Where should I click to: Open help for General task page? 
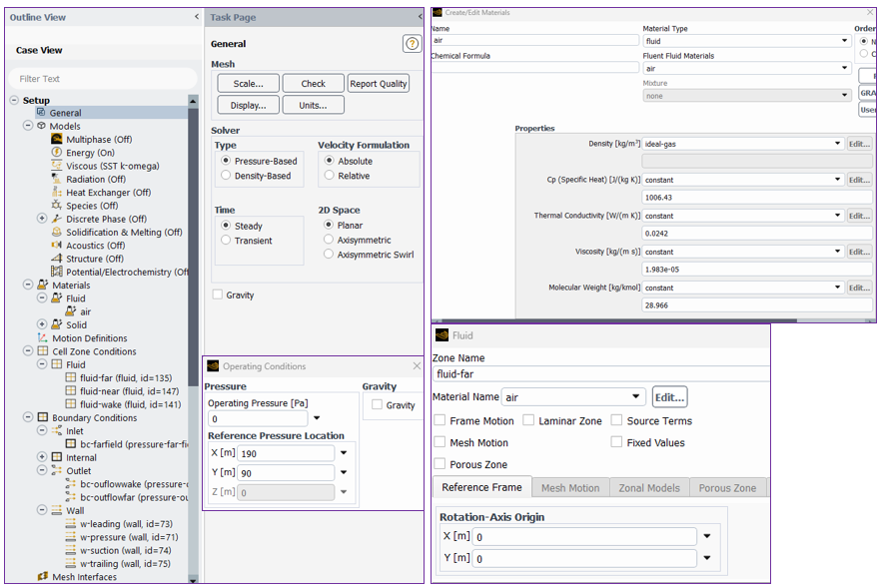tap(413, 44)
